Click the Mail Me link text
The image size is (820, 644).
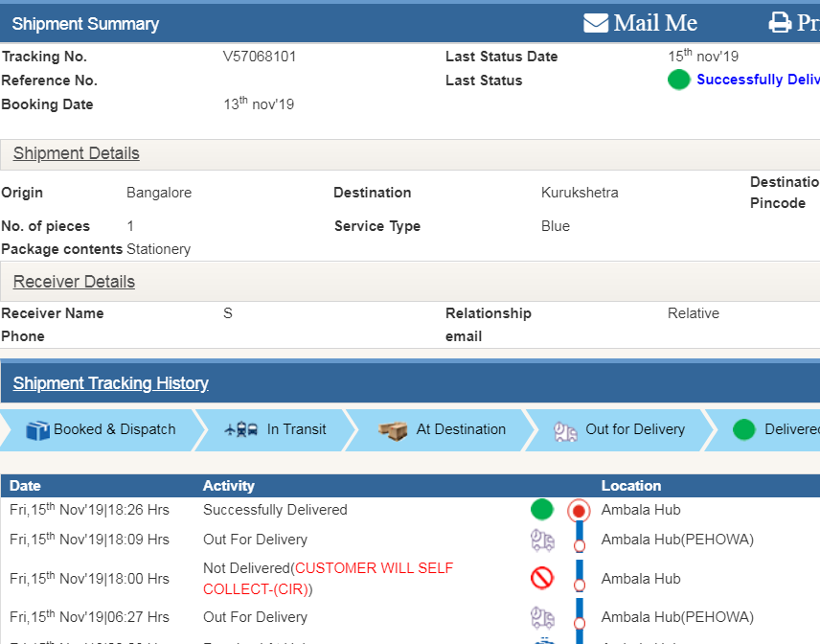(x=655, y=23)
